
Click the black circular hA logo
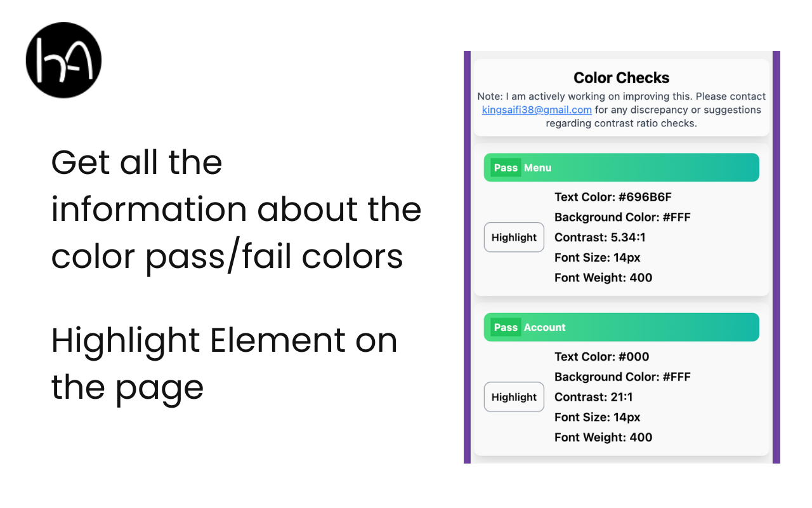click(63, 60)
